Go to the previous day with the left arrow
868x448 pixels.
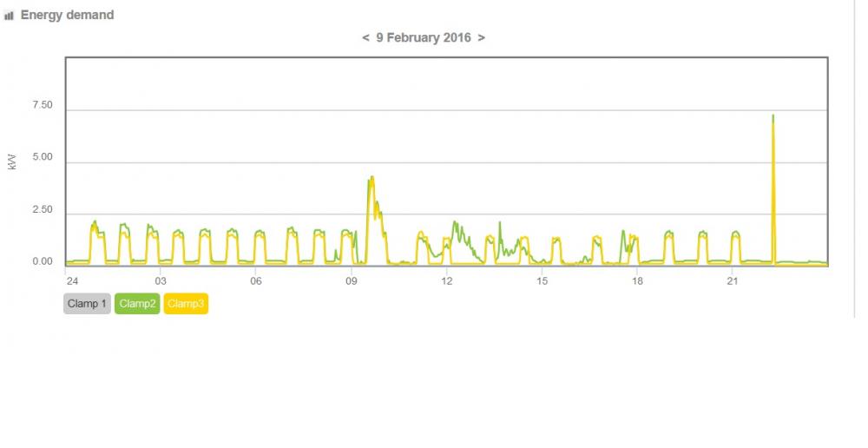(x=365, y=37)
